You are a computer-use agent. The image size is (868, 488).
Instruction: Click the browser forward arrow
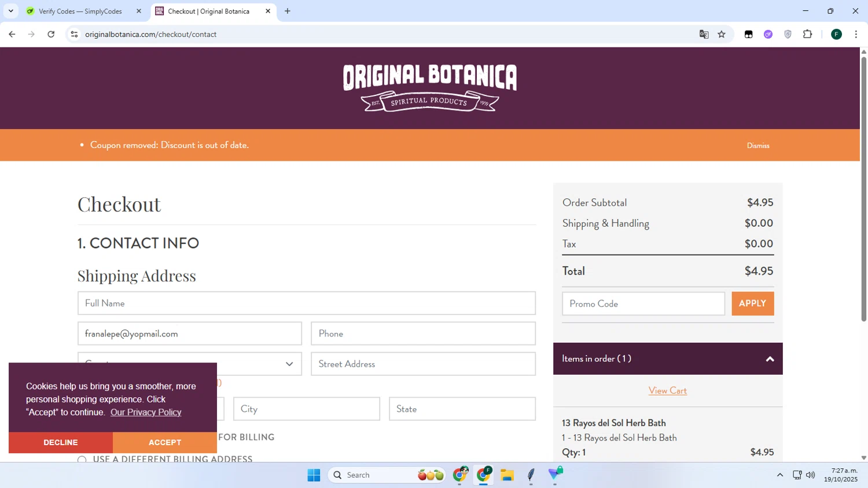click(x=31, y=34)
